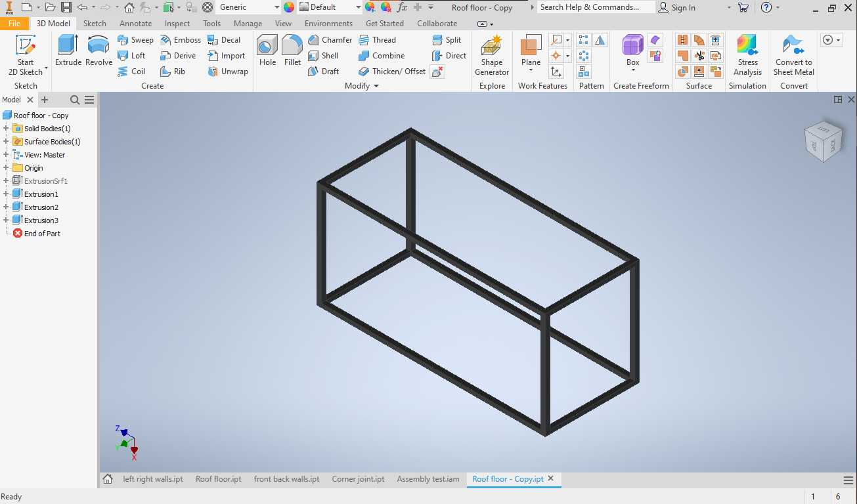
Task: Click the ViewCube in the viewport
Action: (x=824, y=141)
